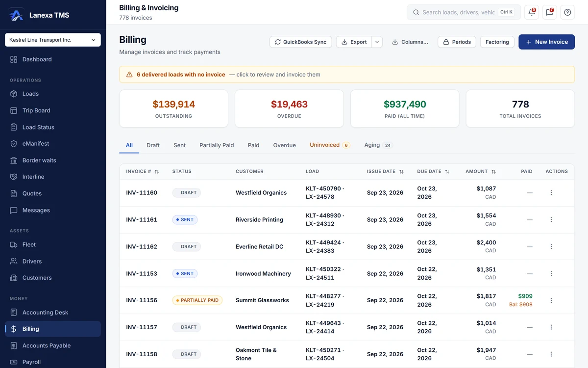Click the Accounting Desk icon
The height and width of the screenshot is (368, 588).
[14, 313]
